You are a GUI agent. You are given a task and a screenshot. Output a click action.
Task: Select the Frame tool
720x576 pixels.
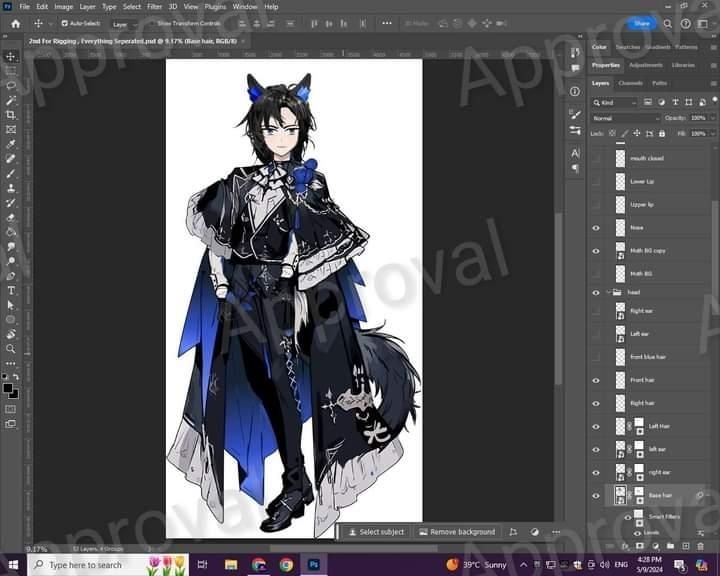pyautogui.click(x=11, y=130)
